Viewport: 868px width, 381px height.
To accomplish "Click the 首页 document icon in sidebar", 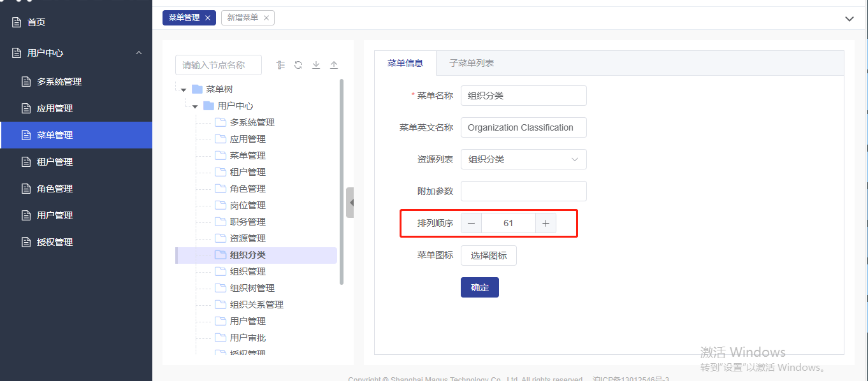I will [17, 22].
